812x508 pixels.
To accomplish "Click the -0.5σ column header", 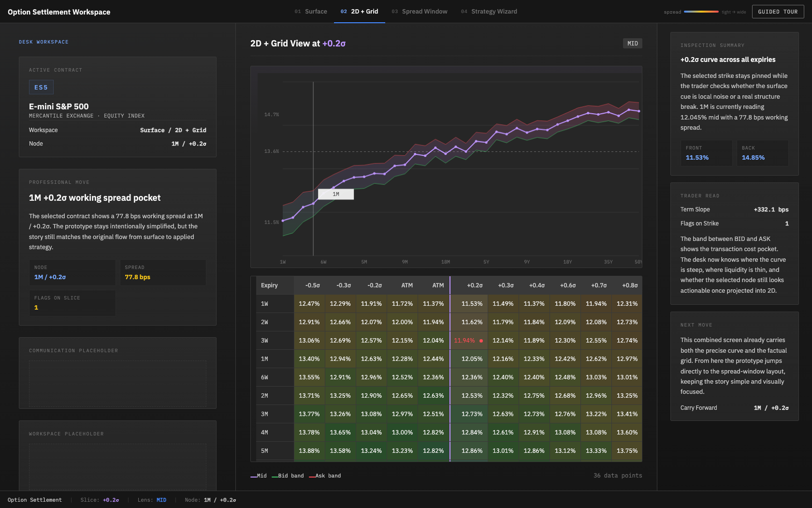I will coord(310,285).
